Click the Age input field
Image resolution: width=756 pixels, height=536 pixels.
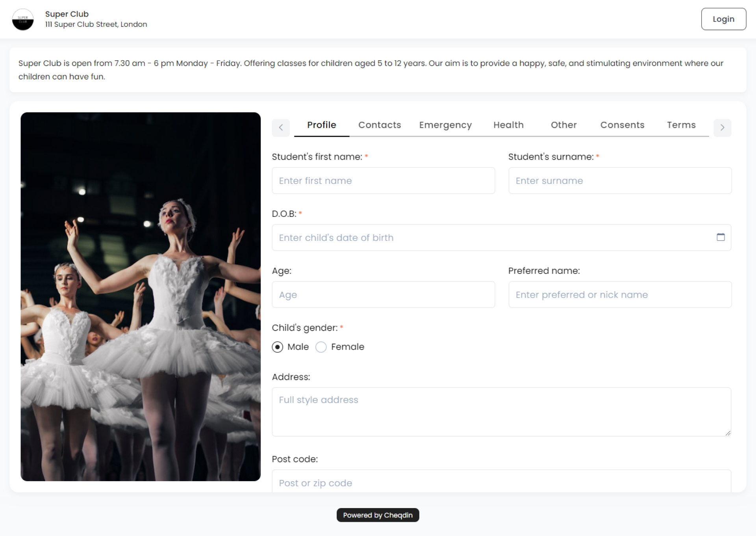tap(383, 294)
